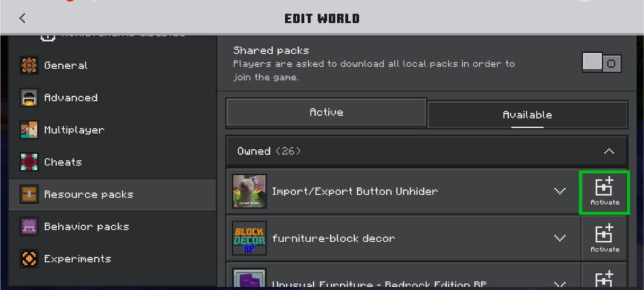Click the Experiments orange icon
Image resolution: width=644 pixels, height=290 pixels.
click(x=29, y=259)
